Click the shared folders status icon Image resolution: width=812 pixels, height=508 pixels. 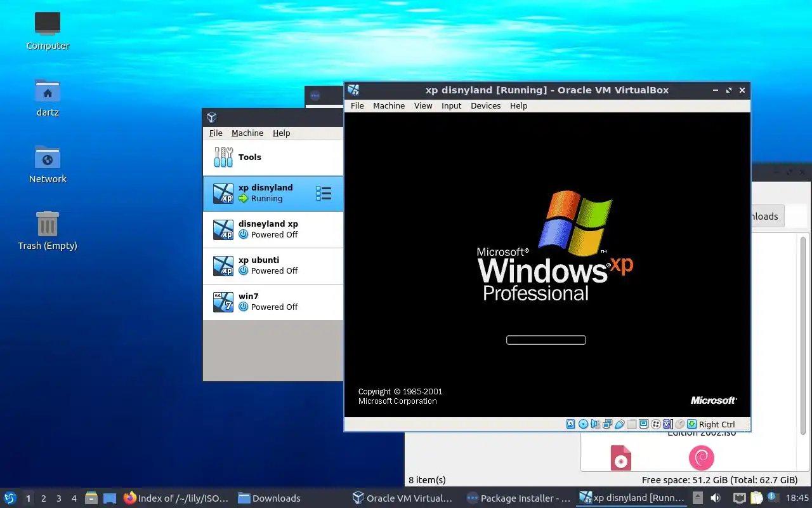click(631, 424)
